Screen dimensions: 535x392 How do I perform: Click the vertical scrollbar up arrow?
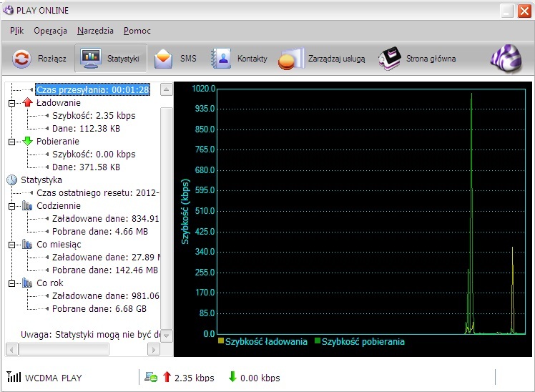coord(166,89)
